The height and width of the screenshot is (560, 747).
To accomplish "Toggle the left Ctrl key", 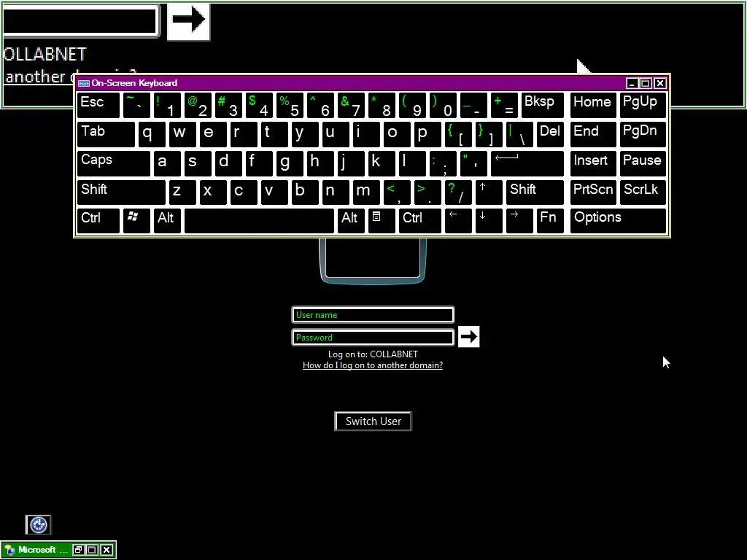I will pos(98,221).
